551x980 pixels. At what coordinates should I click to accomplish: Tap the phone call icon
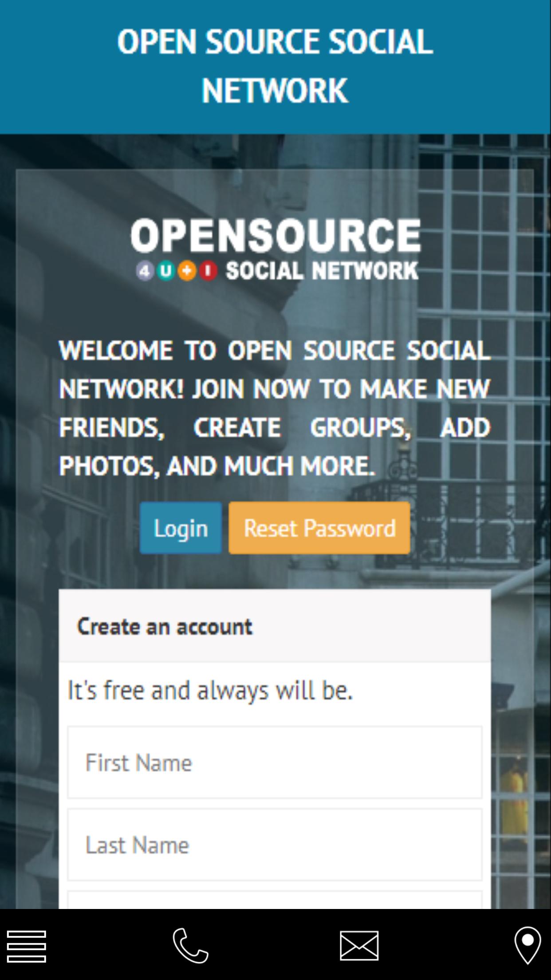(190, 945)
